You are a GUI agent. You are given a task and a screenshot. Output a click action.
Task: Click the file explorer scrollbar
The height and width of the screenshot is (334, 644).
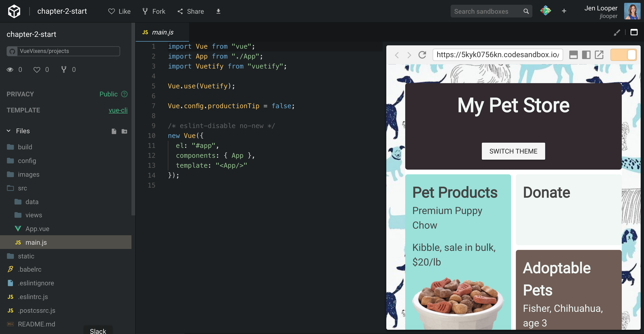133,119
